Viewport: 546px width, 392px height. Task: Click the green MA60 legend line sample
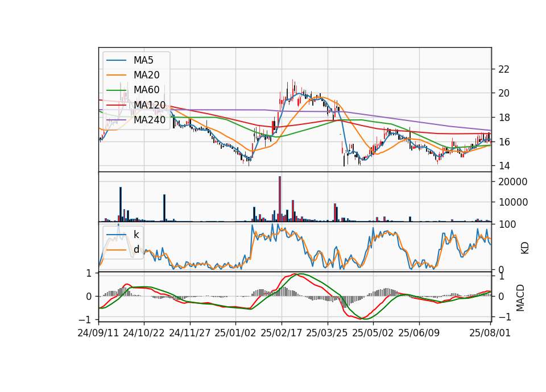[116, 90]
